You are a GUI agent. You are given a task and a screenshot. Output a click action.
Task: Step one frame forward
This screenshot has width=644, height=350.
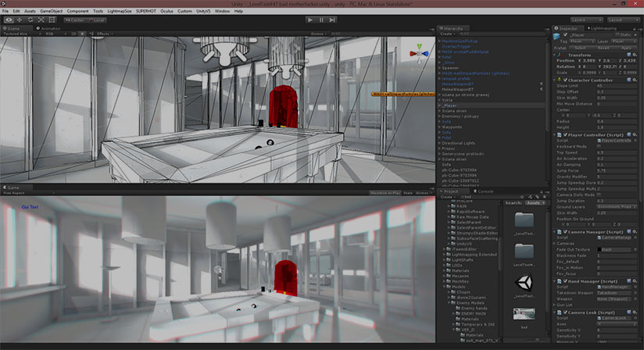coord(332,20)
